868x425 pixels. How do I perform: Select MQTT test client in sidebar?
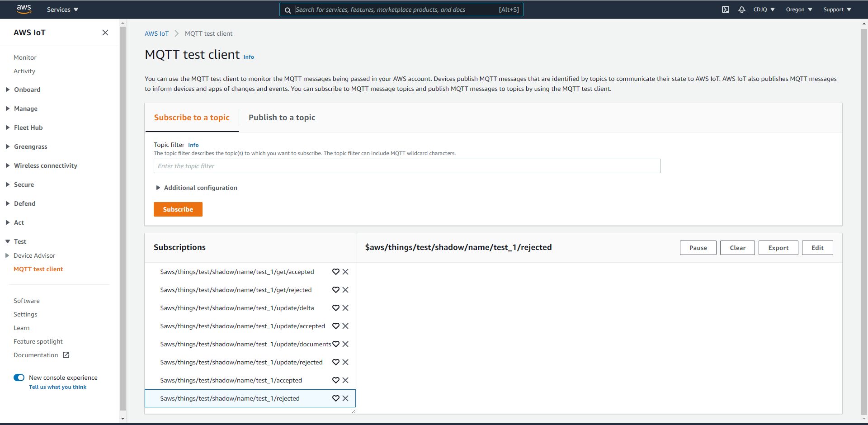[38, 269]
